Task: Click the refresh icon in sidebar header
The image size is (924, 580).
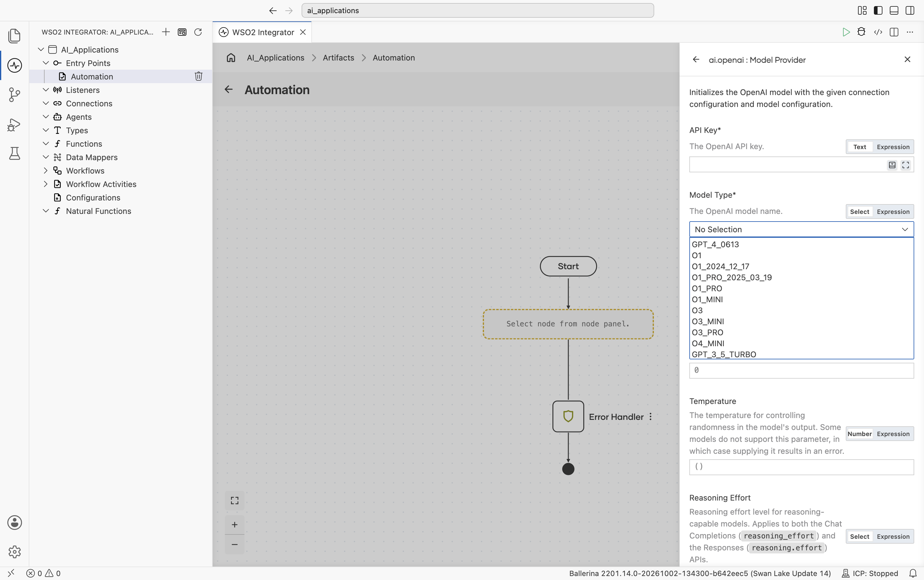Action: 198,32
